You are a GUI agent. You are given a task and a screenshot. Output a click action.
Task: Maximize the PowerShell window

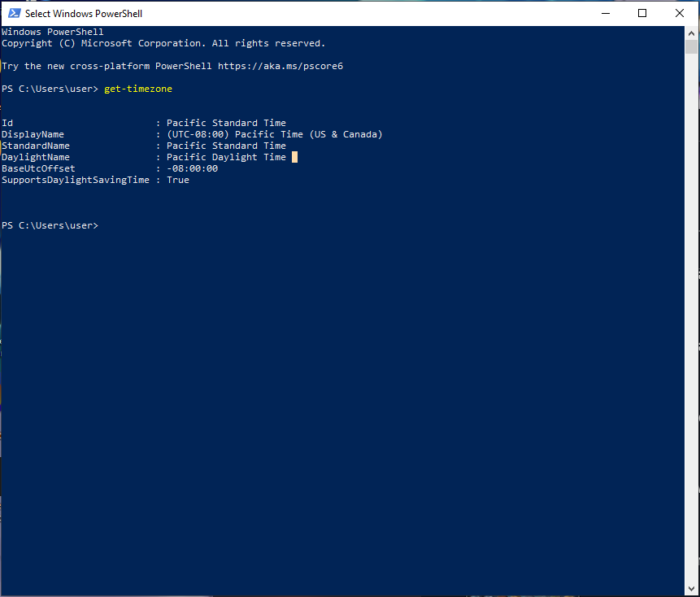(x=642, y=13)
